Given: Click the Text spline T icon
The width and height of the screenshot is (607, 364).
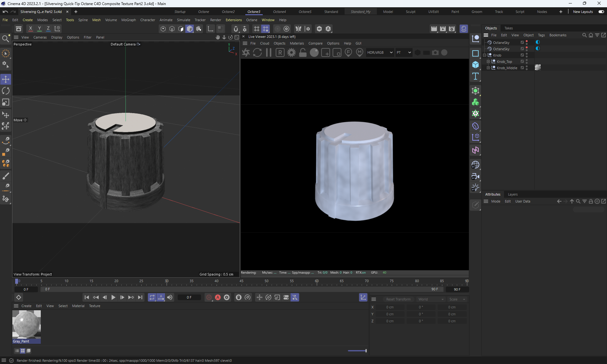Looking at the screenshot, I should (475, 76).
